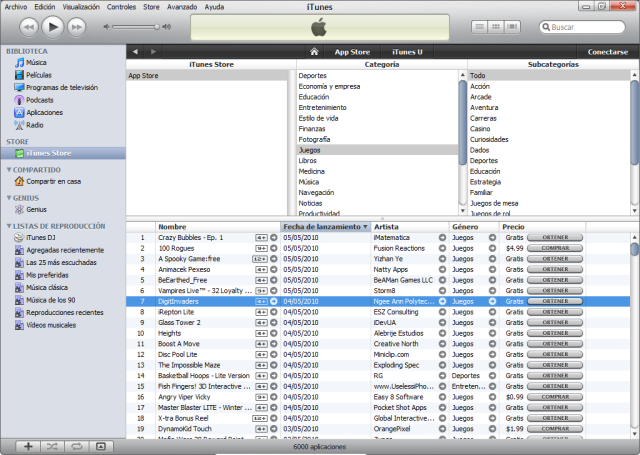Open the Controles menu

121,7
